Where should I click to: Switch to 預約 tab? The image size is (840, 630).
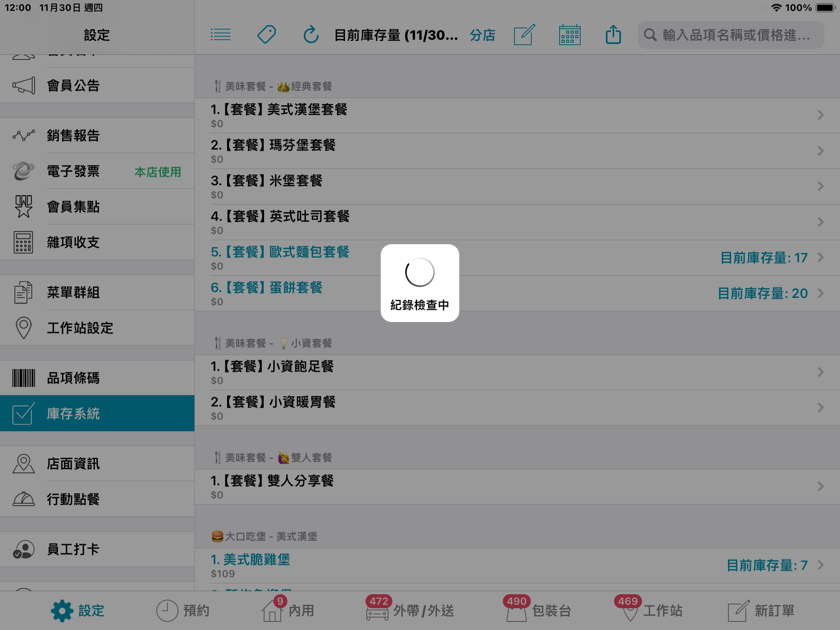tap(183, 610)
